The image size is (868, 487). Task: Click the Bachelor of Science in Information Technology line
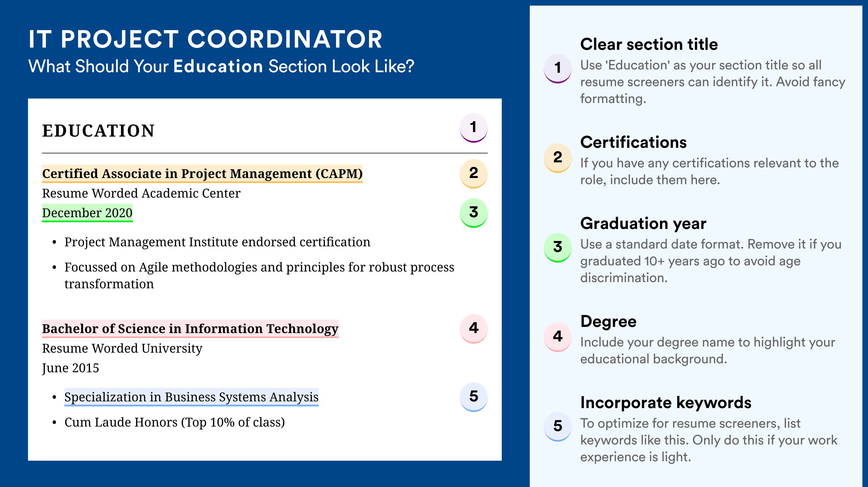click(x=190, y=329)
